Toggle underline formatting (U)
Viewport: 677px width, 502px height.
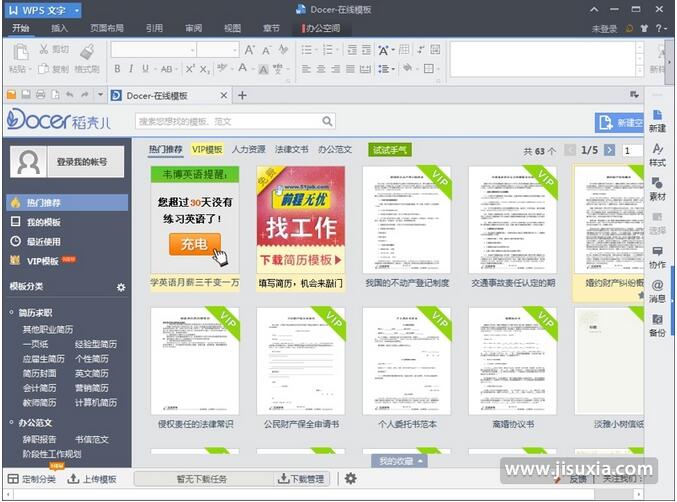pos(146,69)
